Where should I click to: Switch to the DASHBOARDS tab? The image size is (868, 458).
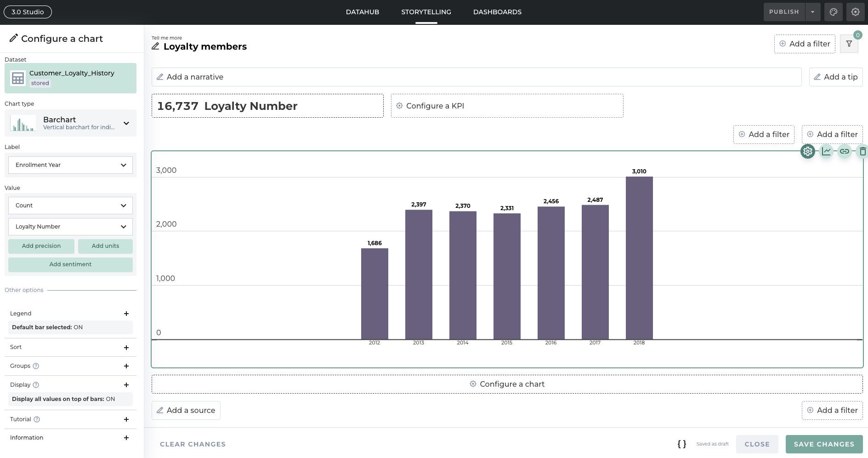coord(497,11)
